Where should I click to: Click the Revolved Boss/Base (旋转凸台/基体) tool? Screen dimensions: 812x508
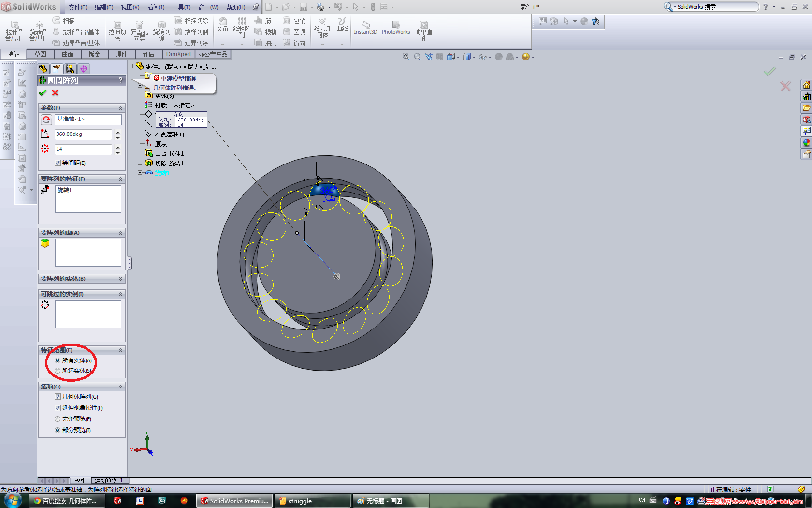coord(39,31)
